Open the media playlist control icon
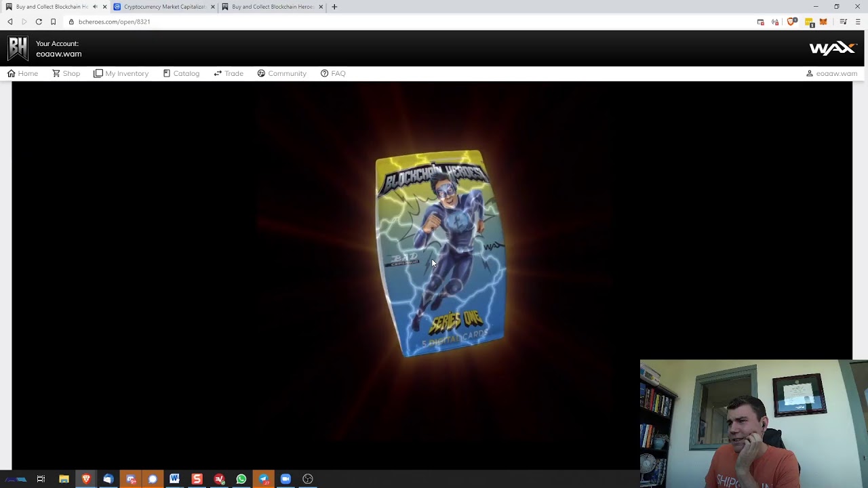Viewport: 868px width, 488px height. (x=843, y=22)
